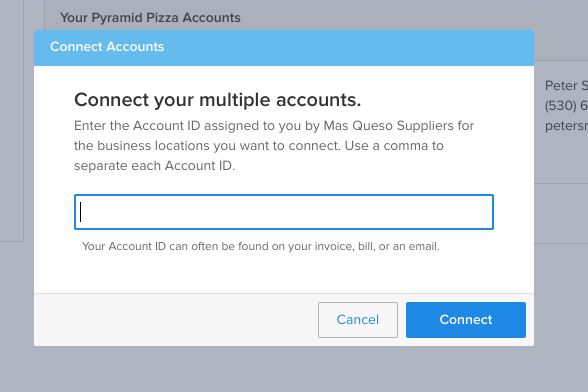Click the "separate each Account ID." line
588x392 pixels.
click(x=154, y=165)
